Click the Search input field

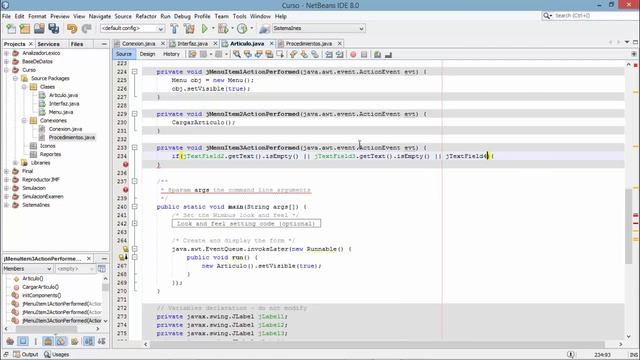[594, 16]
